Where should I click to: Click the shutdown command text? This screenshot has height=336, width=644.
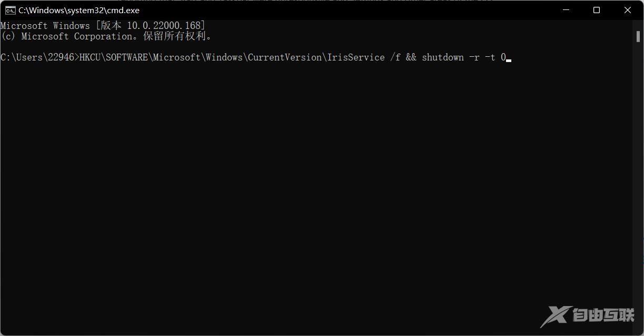pyautogui.click(x=442, y=57)
